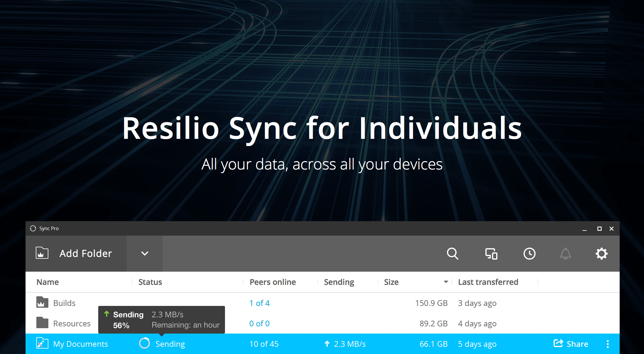Click the Add Folder crown folder icon
This screenshot has height=354, width=644.
(x=42, y=253)
